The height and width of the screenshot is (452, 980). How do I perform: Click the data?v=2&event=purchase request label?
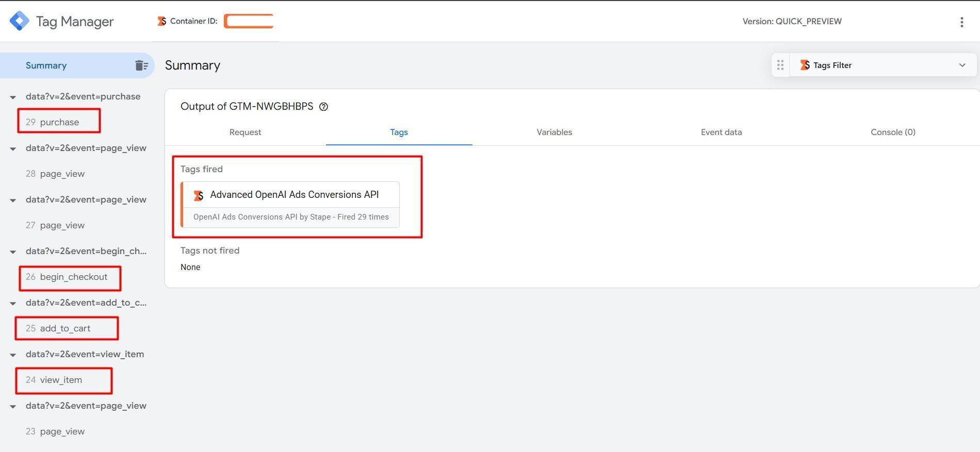click(x=83, y=96)
